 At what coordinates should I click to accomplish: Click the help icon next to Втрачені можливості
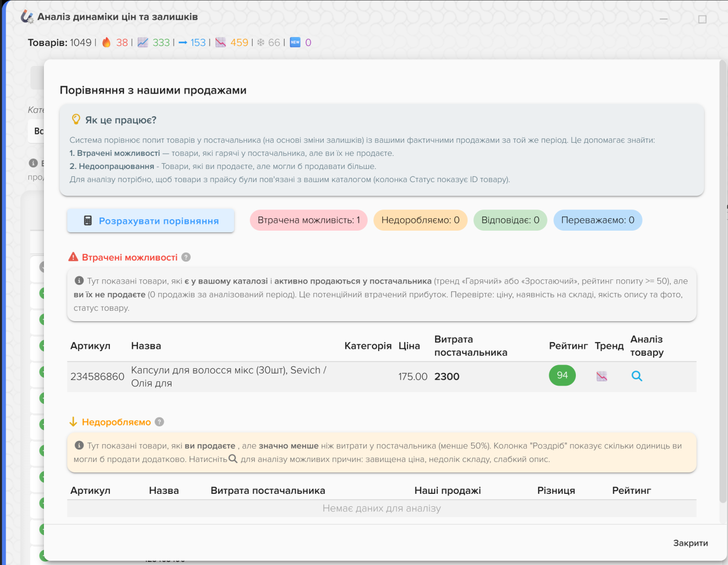click(186, 257)
